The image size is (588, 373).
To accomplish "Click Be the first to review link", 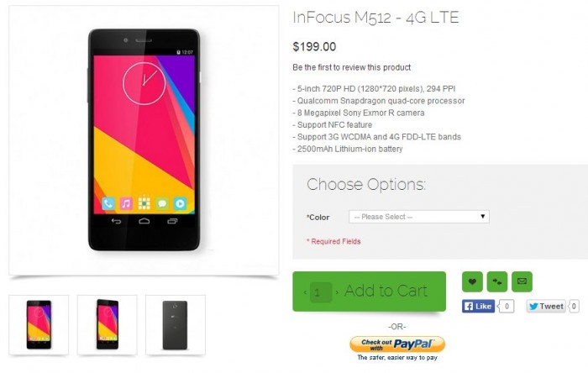I will 351,67.
